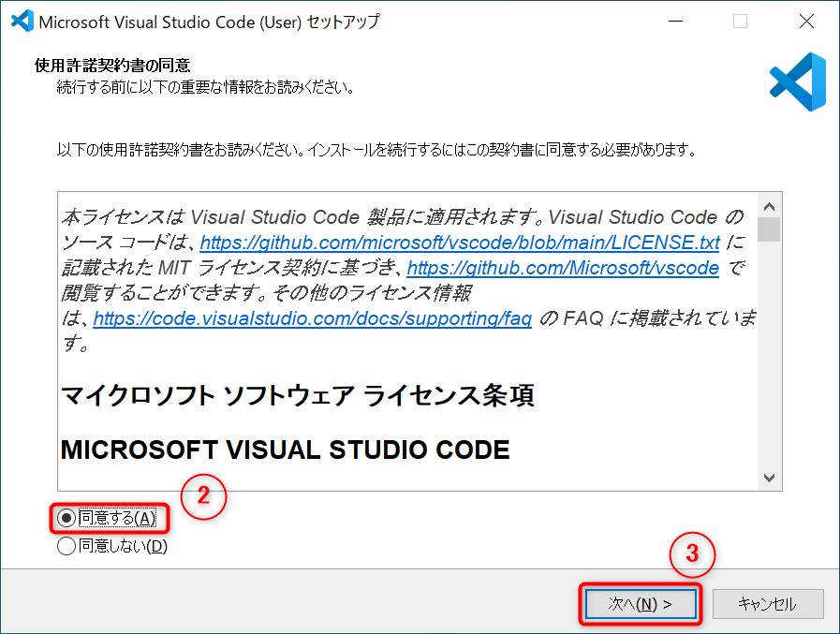Open the code.visualstudio.com docs FAQ link
The image size is (840, 634).
[x=313, y=319]
